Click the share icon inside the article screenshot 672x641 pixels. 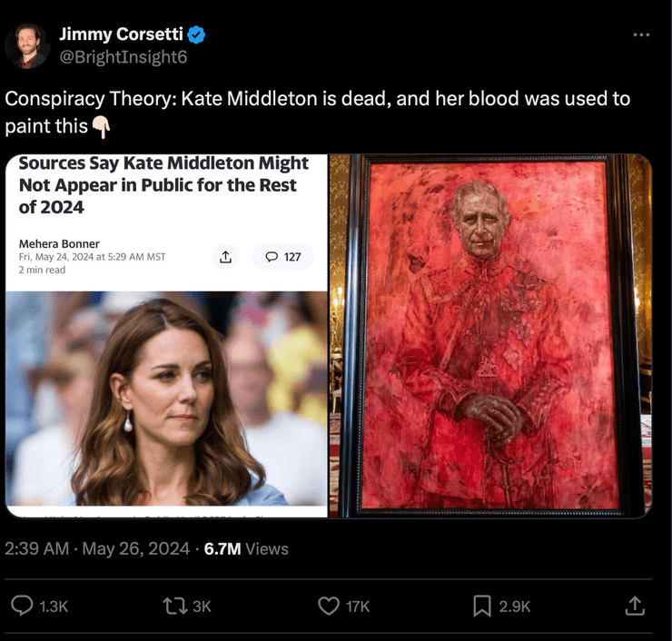[x=224, y=257]
